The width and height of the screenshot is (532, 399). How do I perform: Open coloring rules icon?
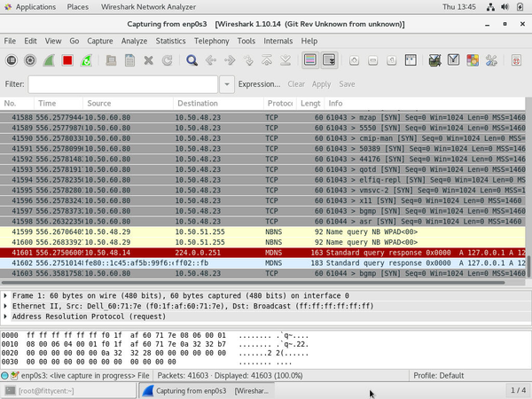click(x=473, y=60)
